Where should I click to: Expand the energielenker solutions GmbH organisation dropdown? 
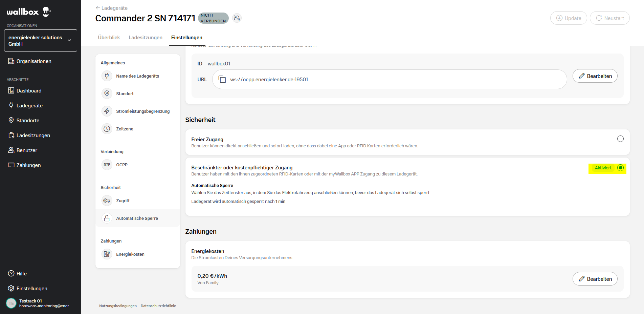[41, 41]
